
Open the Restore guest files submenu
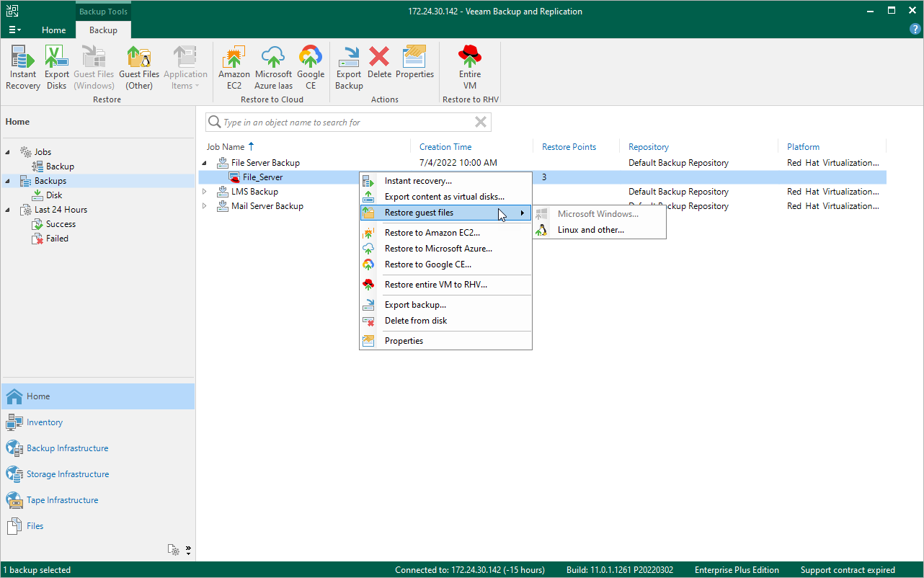point(445,213)
